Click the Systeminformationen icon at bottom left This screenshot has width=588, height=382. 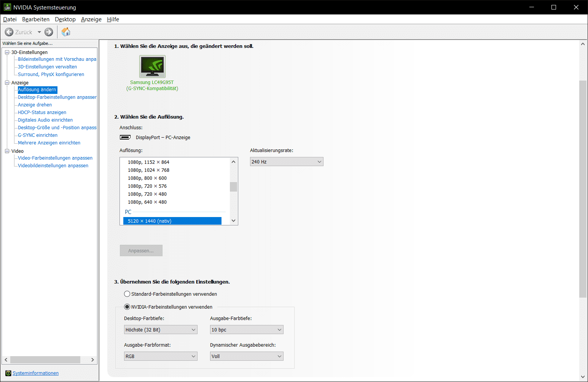click(8, 373)
